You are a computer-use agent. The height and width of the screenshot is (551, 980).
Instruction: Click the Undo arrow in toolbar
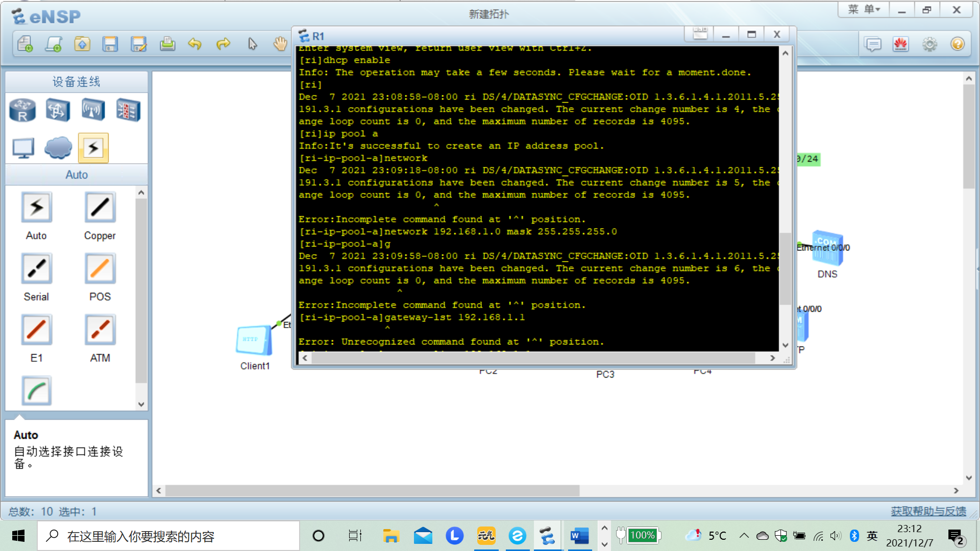coord(194,44)
